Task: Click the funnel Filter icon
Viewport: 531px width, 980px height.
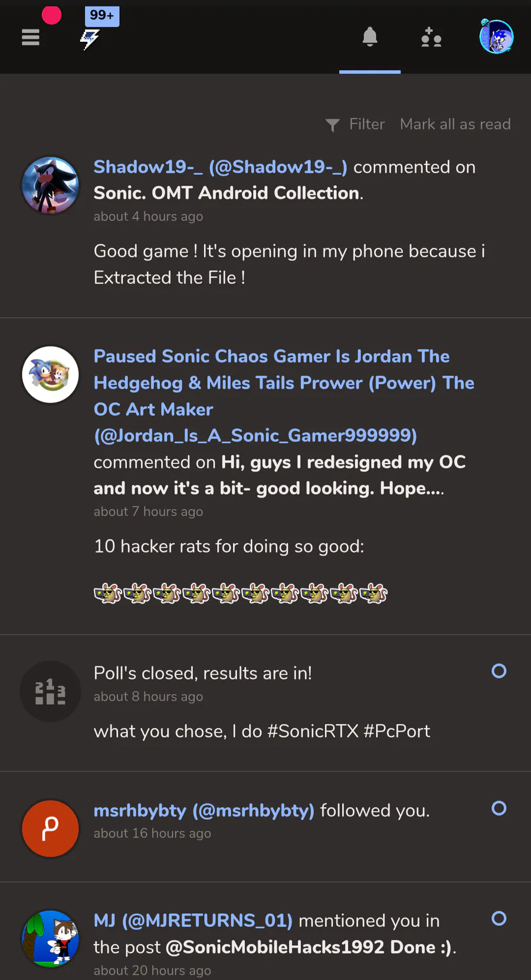Action: 332,125
